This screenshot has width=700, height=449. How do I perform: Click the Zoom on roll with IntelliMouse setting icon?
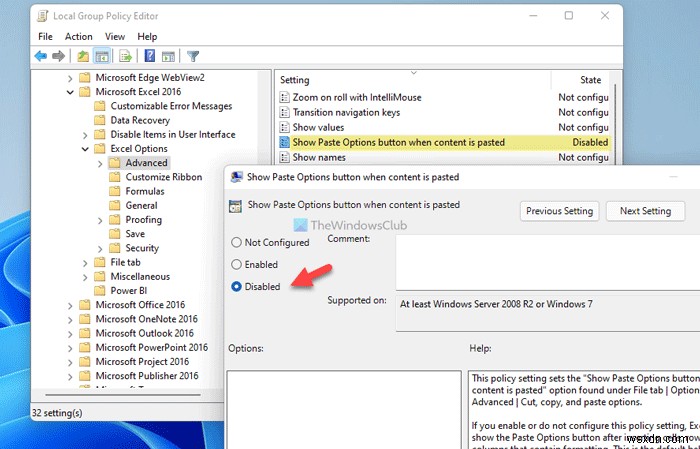tap(284, 97)
